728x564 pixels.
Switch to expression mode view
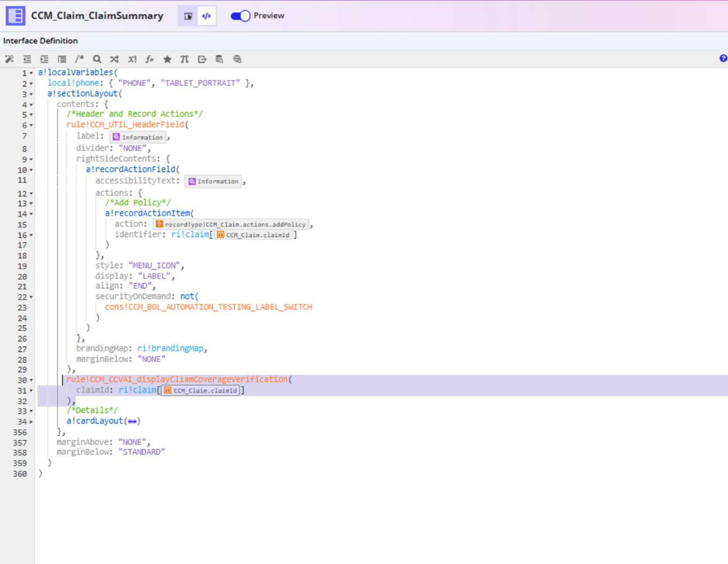(206, 16)
